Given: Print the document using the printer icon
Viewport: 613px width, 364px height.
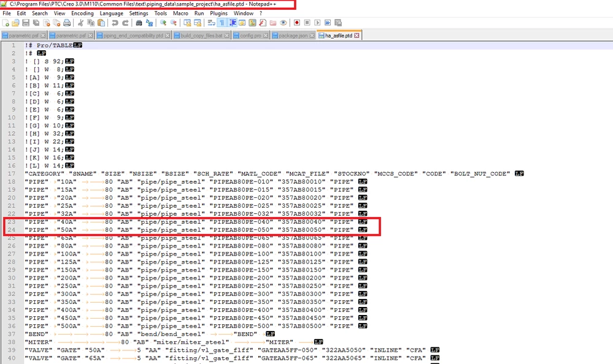Looking at the screenshot, I should [x=67, y=23].
